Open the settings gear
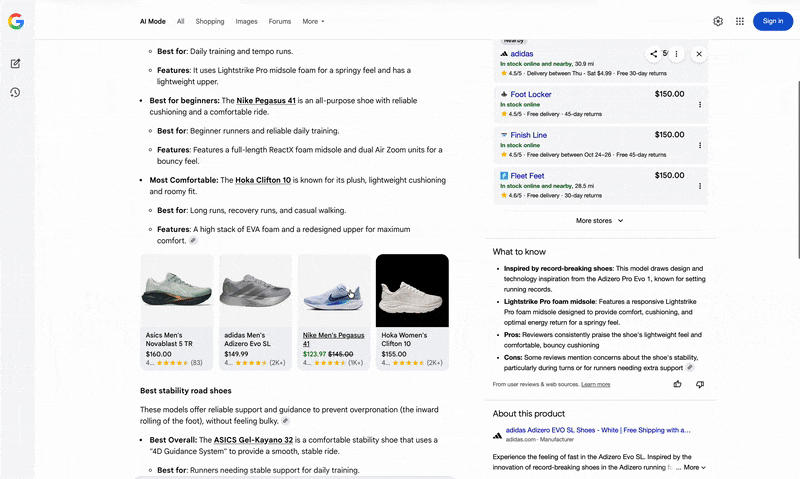 coord(717,21)
